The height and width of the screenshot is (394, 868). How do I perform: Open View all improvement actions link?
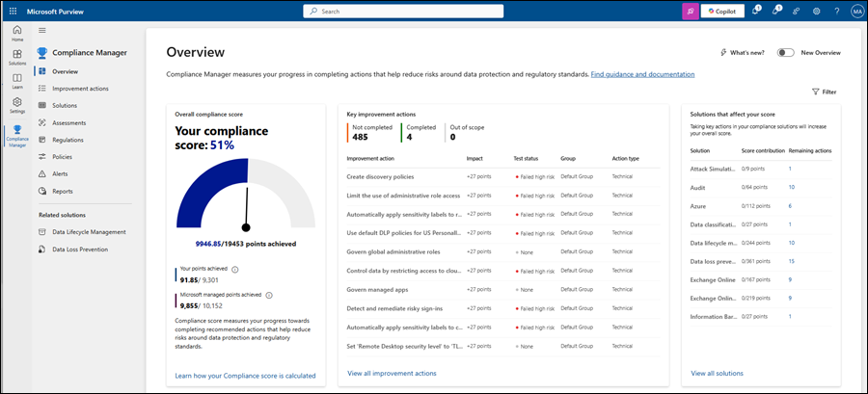[391, 373]
